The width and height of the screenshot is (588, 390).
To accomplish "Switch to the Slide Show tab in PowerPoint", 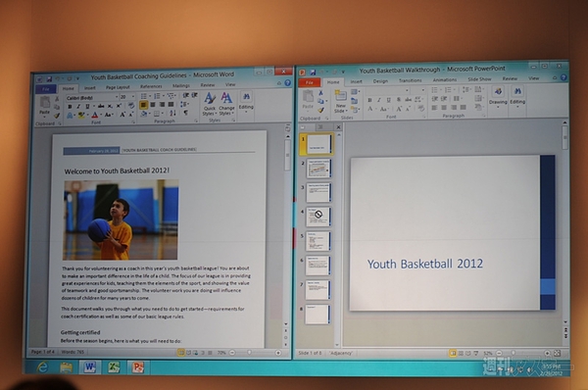I will [x=479, y=79].
